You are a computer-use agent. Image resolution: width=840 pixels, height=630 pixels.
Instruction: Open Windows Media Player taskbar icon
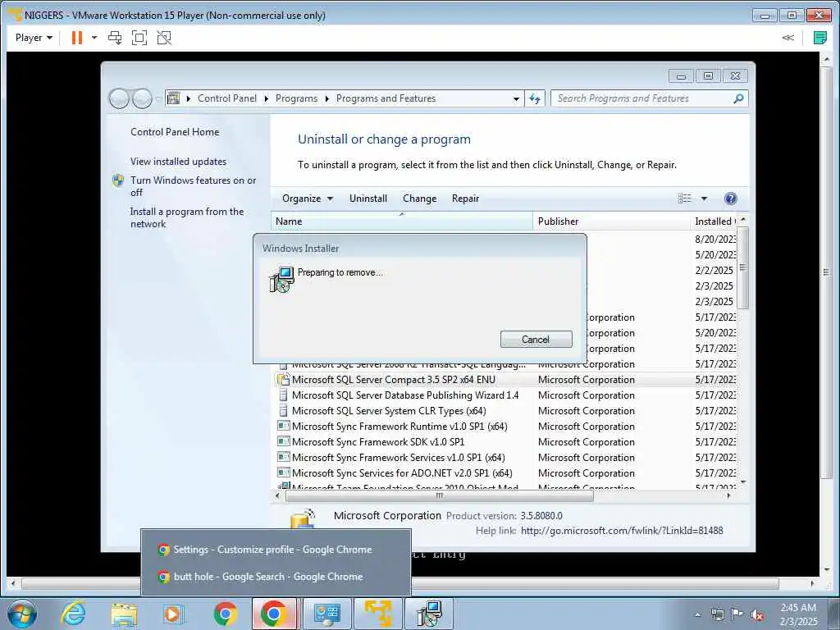click(174, 614)
